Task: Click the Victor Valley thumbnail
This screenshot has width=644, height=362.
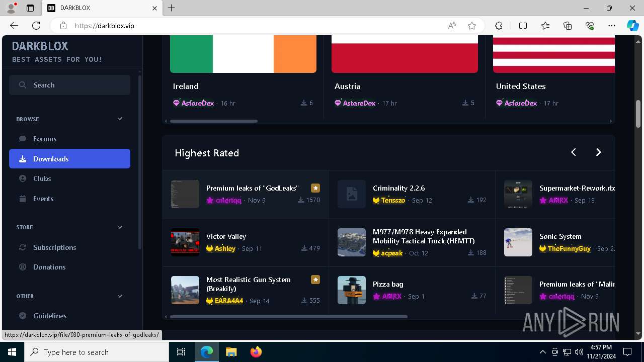Action: click(185, 242)
